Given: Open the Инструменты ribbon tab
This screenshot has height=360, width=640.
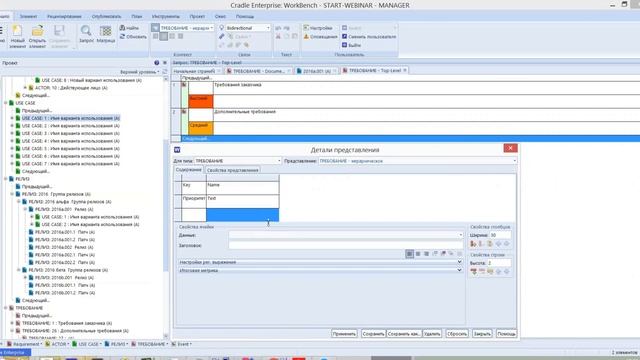Looking at the screenshot, I should click(166, 16).
